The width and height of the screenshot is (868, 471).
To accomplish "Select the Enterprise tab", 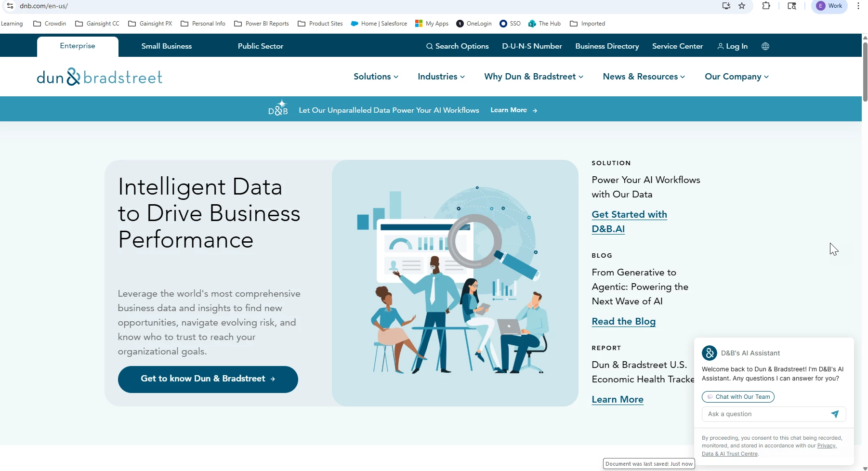I will coord(78,46).
